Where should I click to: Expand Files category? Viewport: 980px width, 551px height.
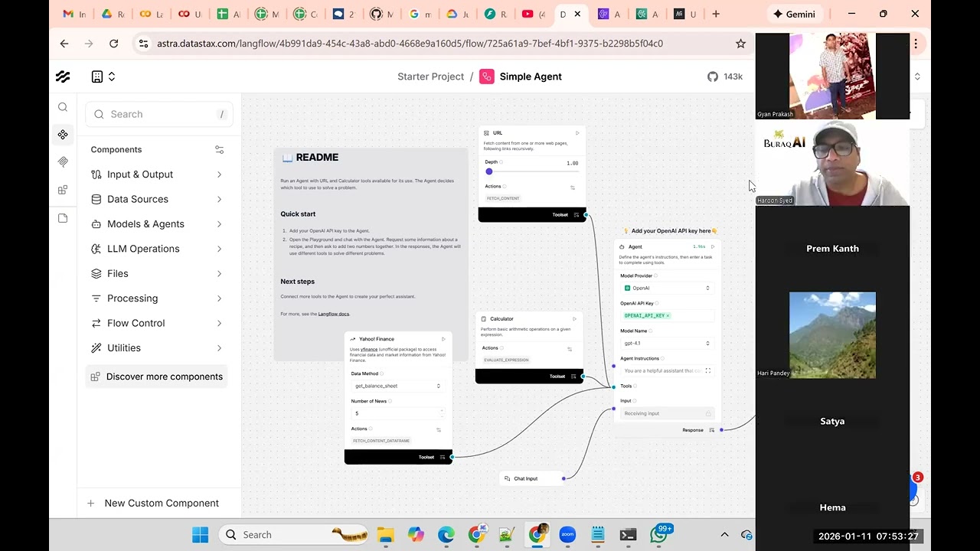[x=157, y=273]
